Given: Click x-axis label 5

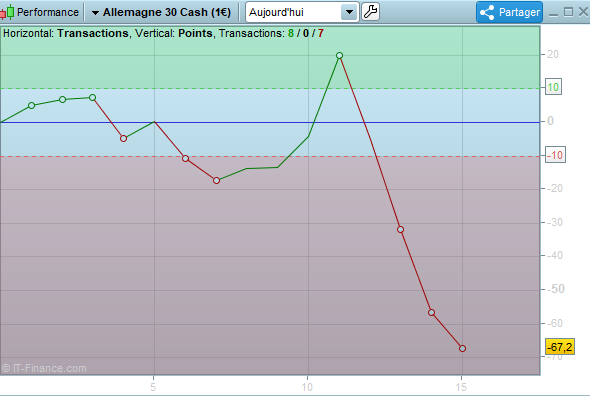Looking at the screenshot, I should [153, 387].
